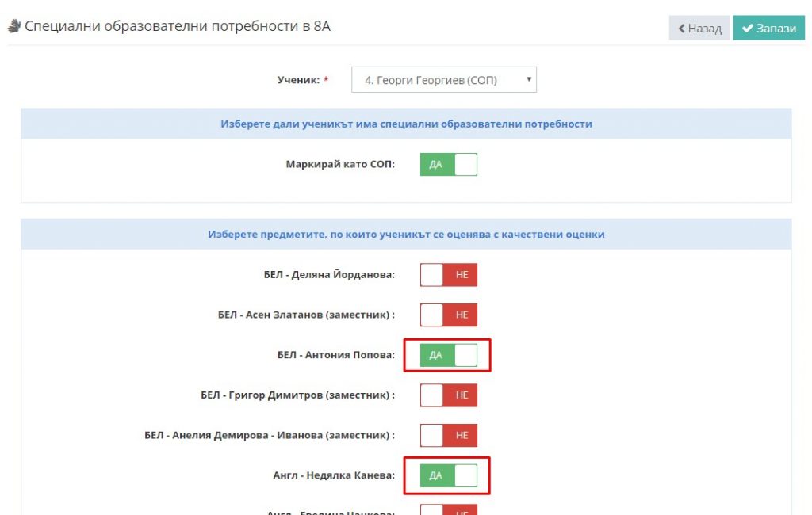Toggle the Маркирай като СОП switch

coord(449,164)
